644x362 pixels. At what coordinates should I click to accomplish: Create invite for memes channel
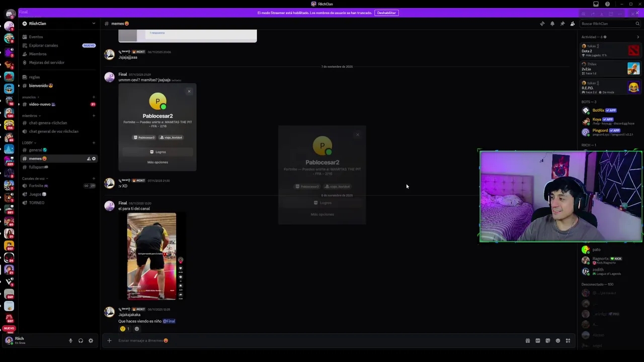coord(89,159)
